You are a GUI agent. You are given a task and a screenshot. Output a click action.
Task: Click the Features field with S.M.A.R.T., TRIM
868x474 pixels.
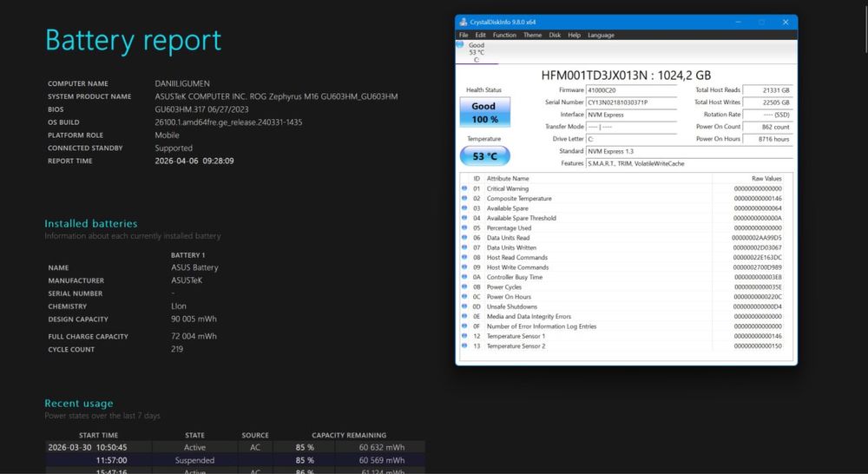point(689,163)
